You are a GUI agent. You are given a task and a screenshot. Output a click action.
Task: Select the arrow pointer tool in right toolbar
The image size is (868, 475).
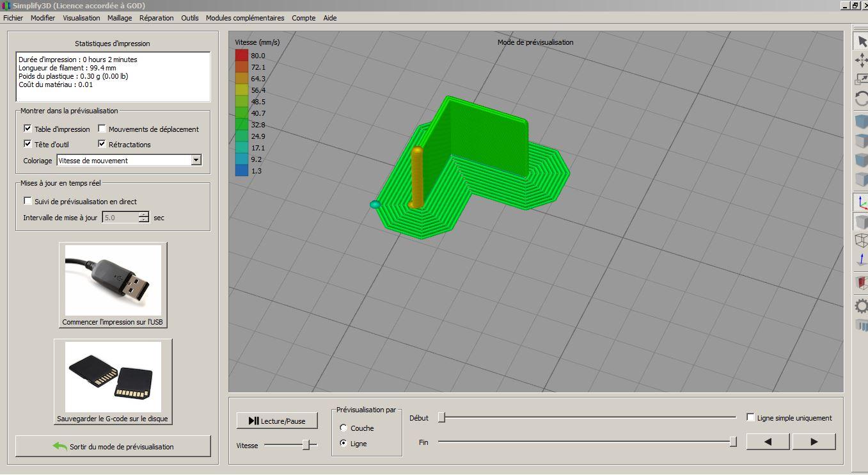coord(862,42)
